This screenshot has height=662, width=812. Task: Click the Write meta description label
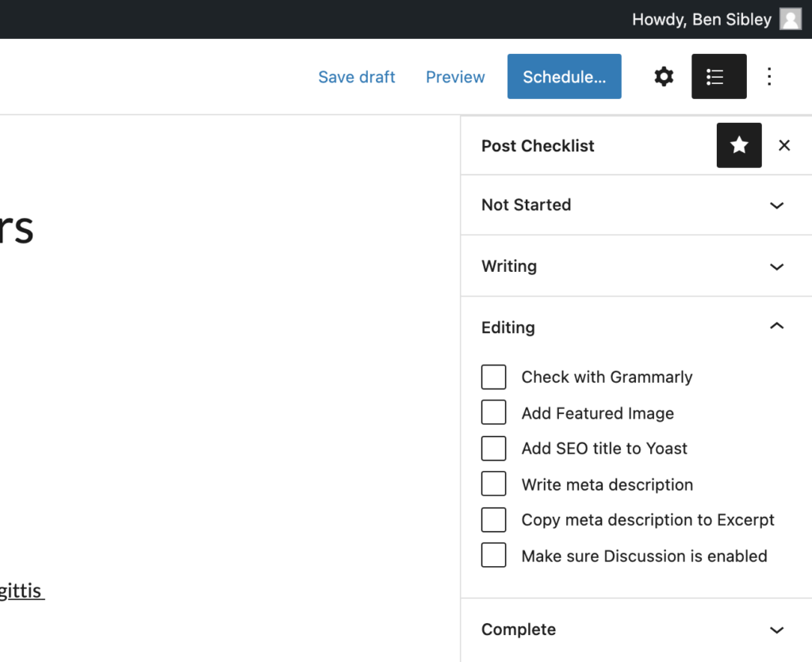tap(607, 484)
